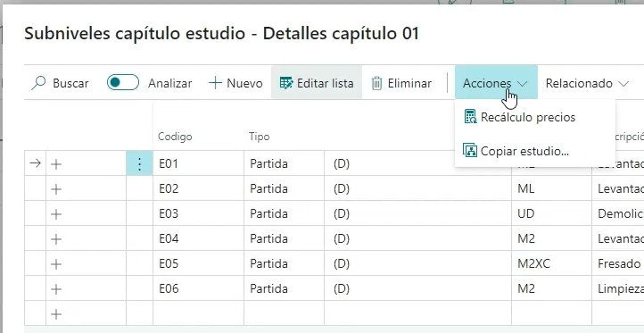Click the Demolic description cell in row E03
This screenshot has height=333, width=644.
coord(618,213)
